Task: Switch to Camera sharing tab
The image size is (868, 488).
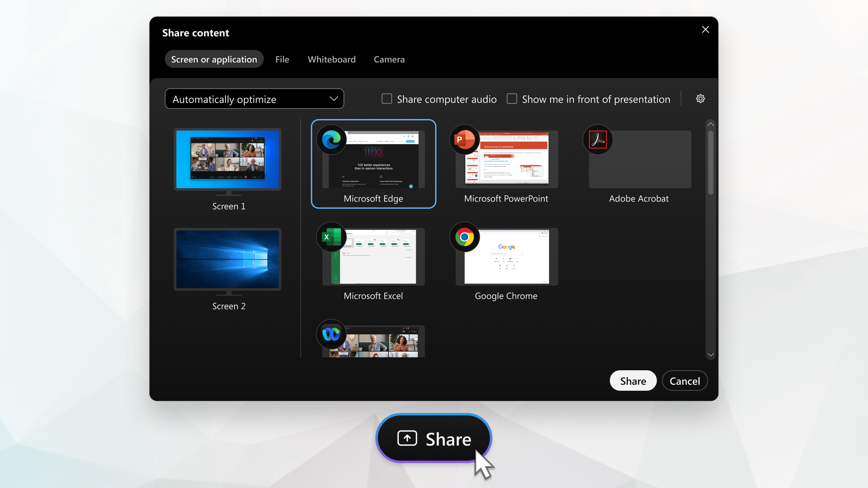Action: 389,59
